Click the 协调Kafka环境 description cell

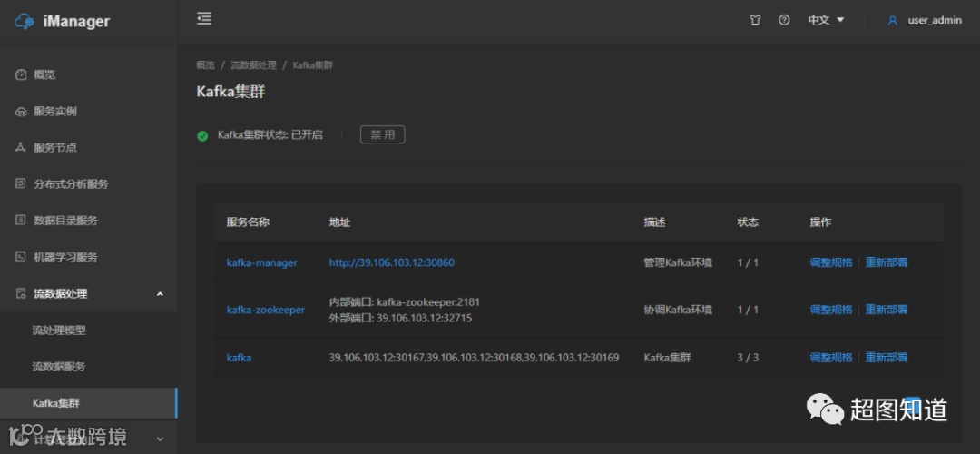click(678, 310)
